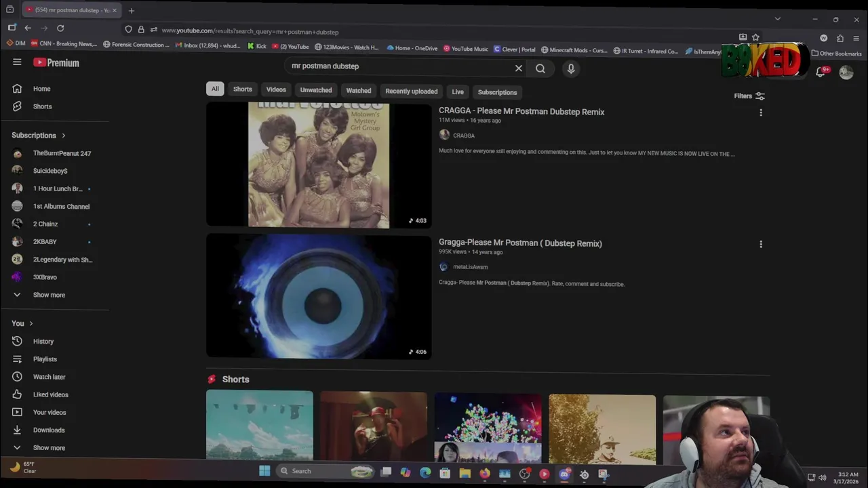Select the Subscriptions filter chip

pos(497,92)
